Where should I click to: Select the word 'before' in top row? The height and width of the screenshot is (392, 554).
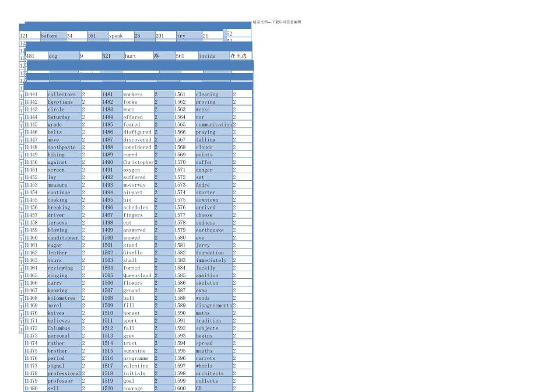49,36
